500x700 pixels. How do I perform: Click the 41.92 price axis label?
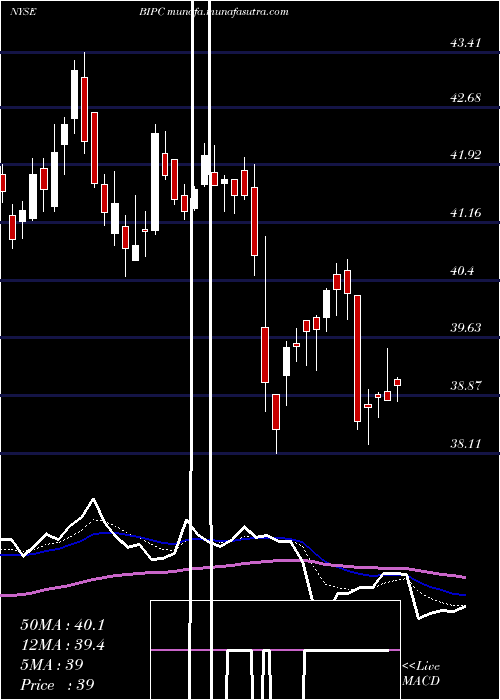point(466,155)
